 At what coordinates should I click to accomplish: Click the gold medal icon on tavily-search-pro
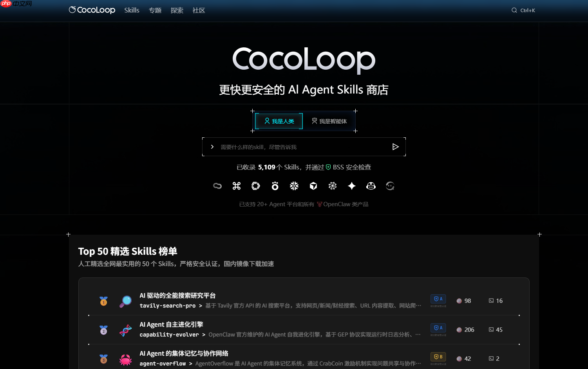tap(103, 301)
